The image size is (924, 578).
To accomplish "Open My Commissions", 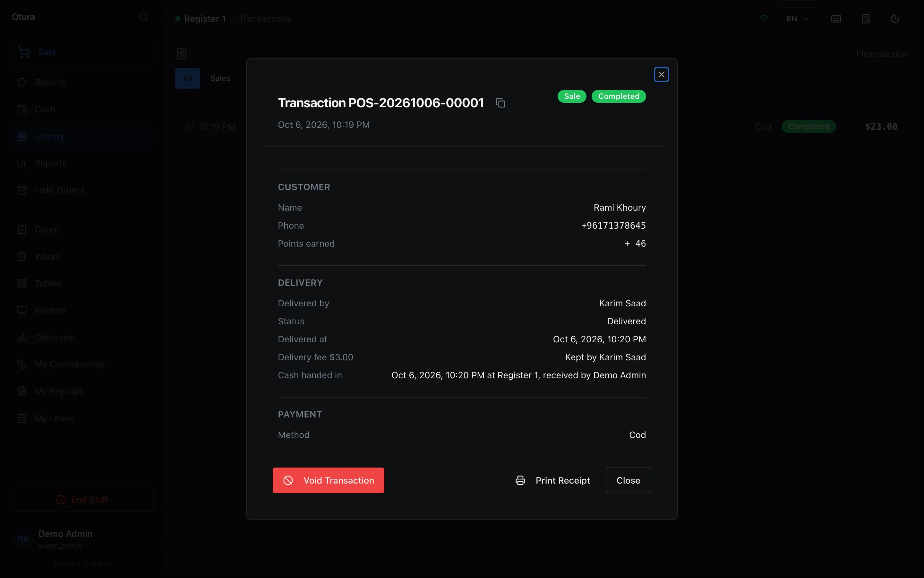I will [x=82, y=364].
